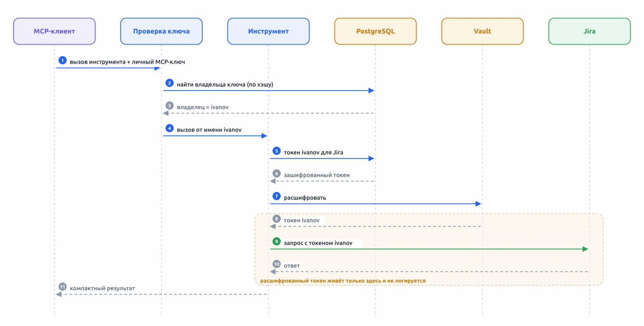
Task: Click the message «токен ivanov для Jira»
Action: (313, 153)
